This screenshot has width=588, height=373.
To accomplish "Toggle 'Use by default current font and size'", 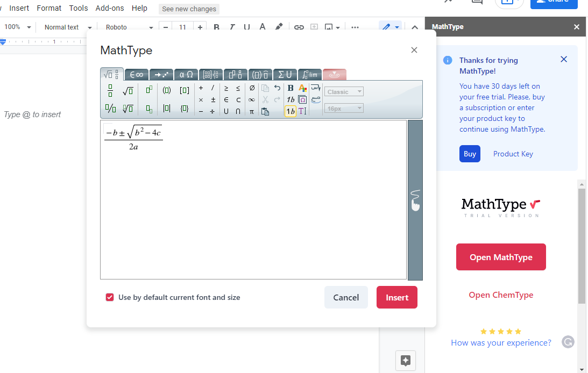I will click(110, 297).
